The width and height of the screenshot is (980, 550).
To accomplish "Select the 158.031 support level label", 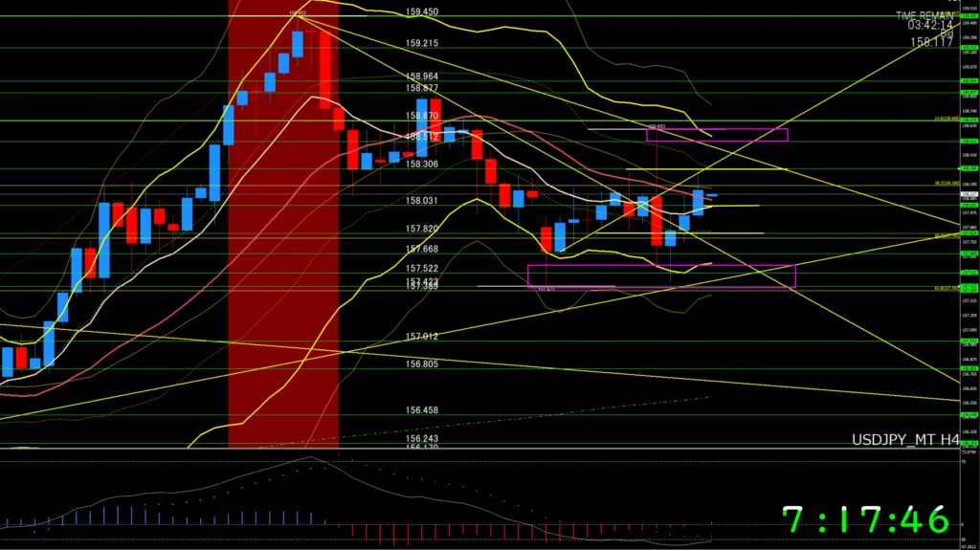I will [x=422, y=201].
